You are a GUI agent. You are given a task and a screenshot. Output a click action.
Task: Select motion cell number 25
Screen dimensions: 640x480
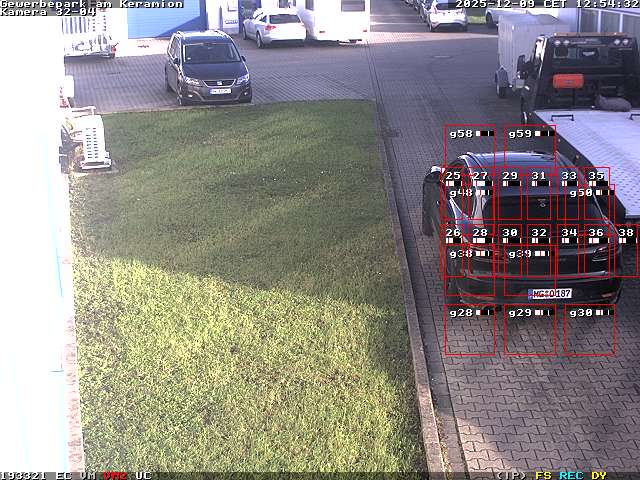tap(453, 176)
